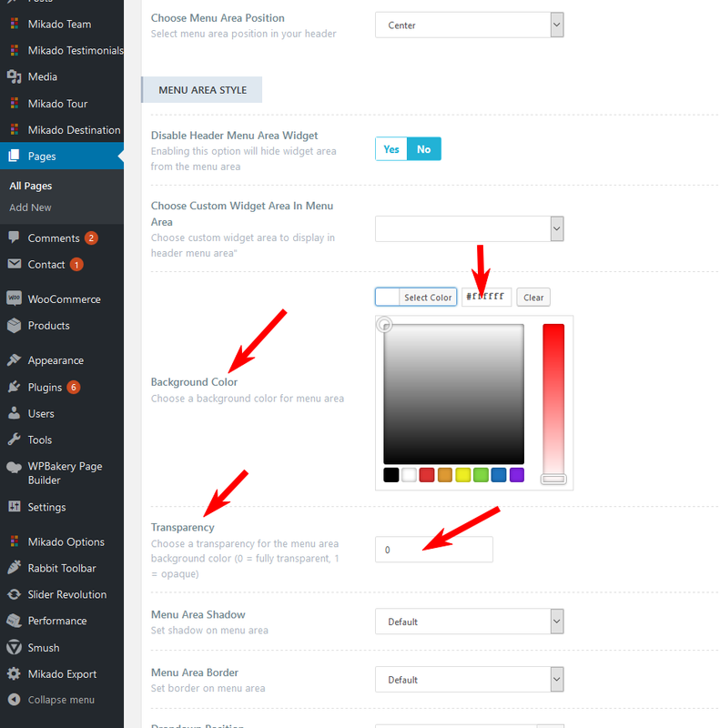
Task: Pick the purple palette swatch
Action: 516,475
